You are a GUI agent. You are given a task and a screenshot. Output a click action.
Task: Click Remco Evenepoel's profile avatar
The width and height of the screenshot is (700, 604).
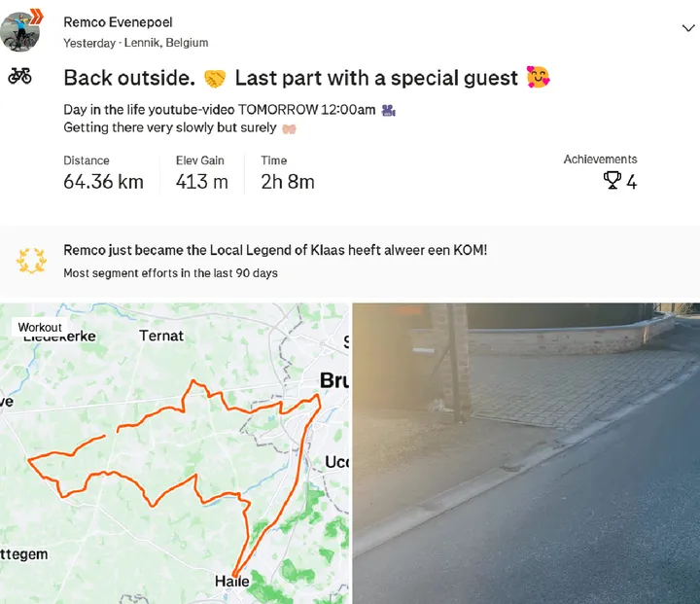tap(19, 32)
